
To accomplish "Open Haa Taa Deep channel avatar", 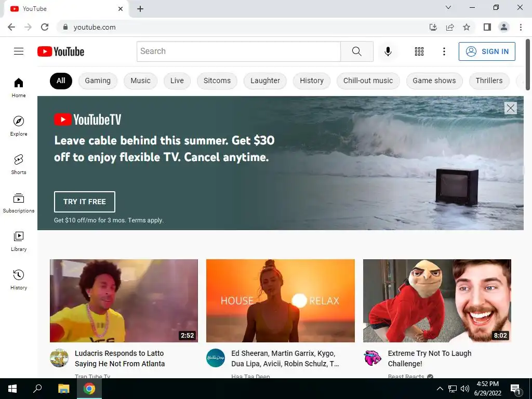I will click(x=216, y=357).
